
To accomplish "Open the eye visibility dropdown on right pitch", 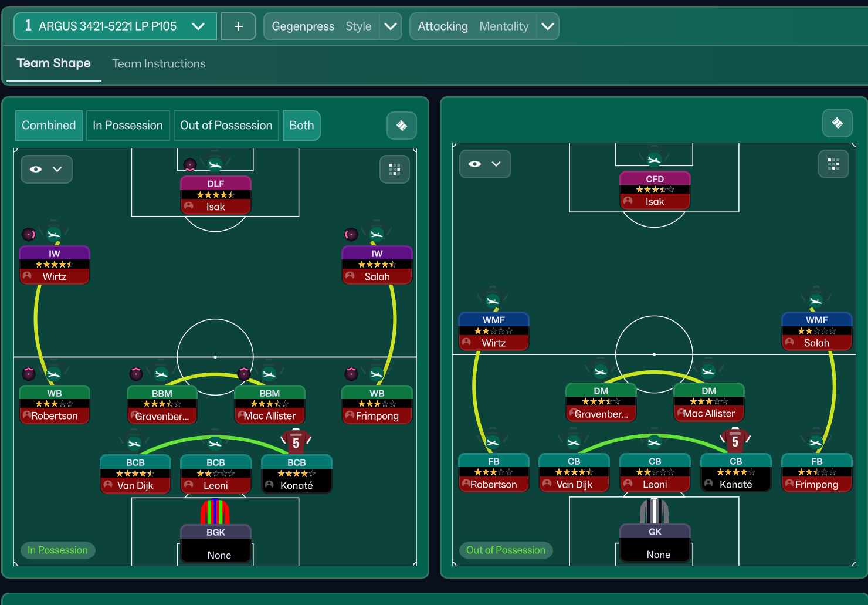I will click(485, 164).
